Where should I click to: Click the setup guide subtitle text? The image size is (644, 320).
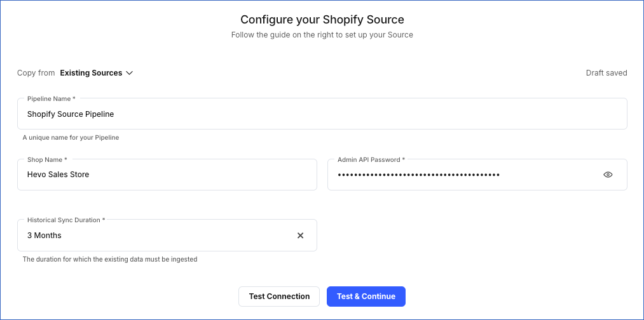tap(322, 35)
